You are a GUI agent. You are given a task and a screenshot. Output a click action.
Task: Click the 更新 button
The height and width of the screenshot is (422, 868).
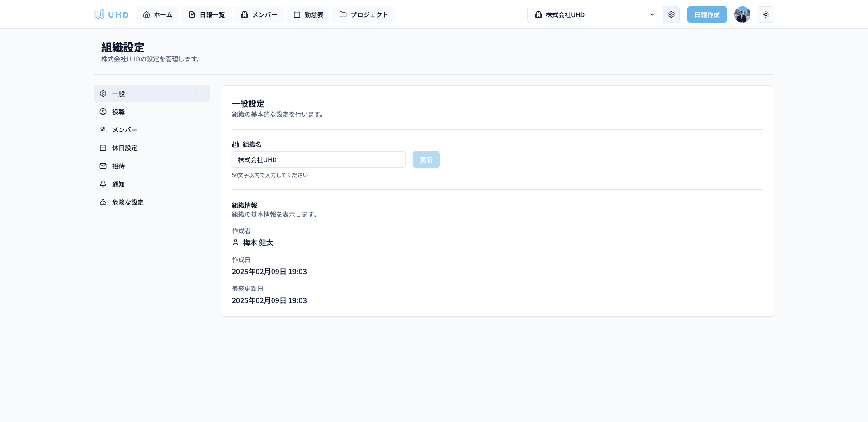(426, 159)
